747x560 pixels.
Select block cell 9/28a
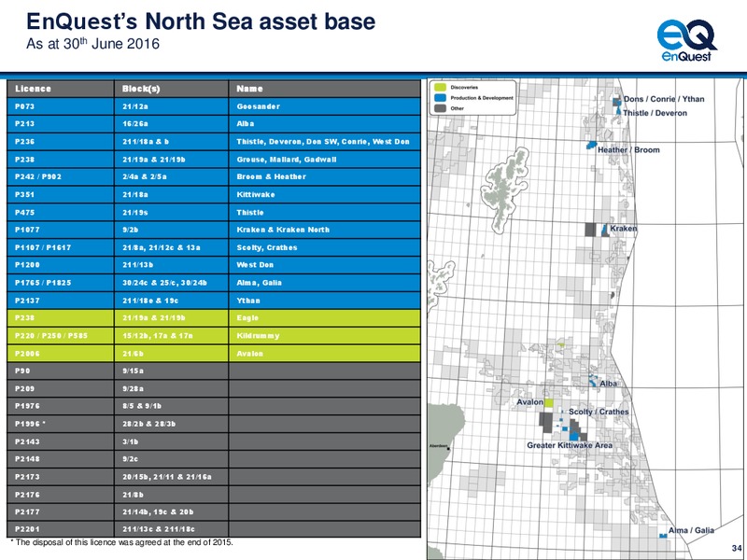click(x=172, y=388)
